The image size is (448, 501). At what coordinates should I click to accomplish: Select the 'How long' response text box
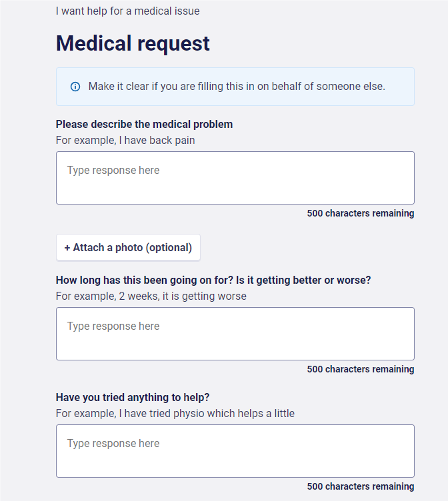point(235,334)
